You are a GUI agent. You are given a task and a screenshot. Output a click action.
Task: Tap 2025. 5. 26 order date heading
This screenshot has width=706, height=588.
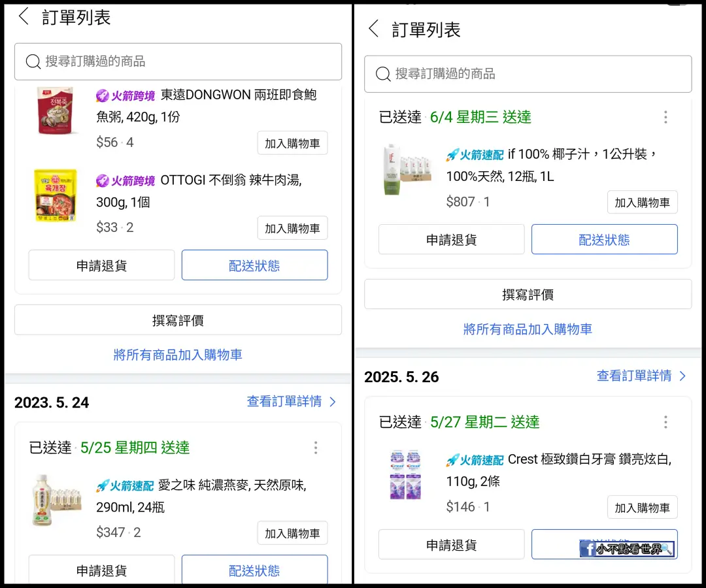pyautogui.click(x=401, y=376)
